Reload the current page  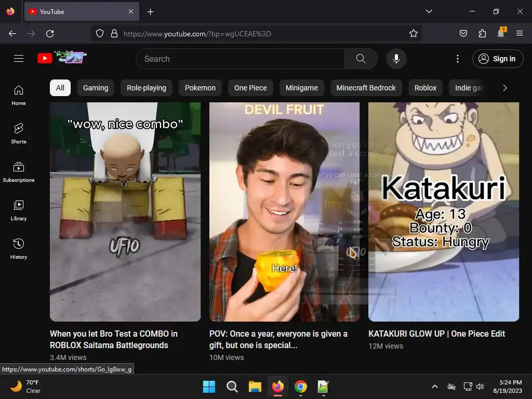click(x=50, y=34)
